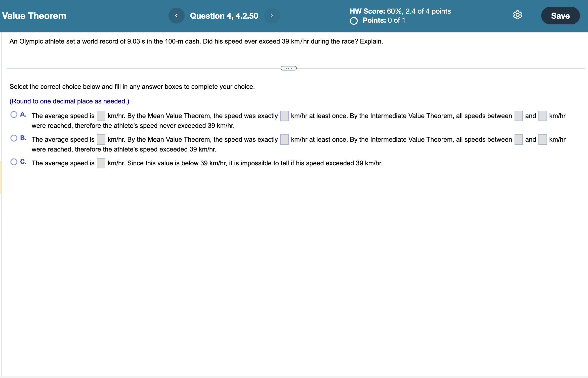The width and height of the screenshot is (588, 378).
Task: Click first speeds-between box in choice B
Action: point(518,140)
